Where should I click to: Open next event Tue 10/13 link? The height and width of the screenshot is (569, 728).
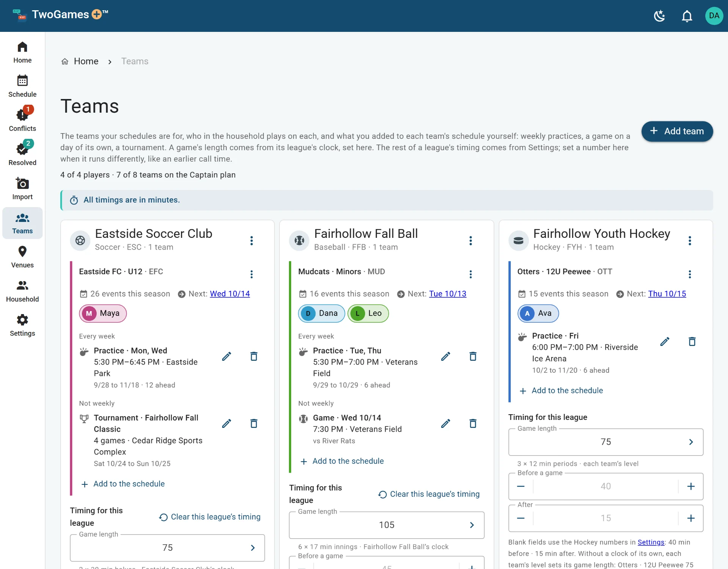447,294
